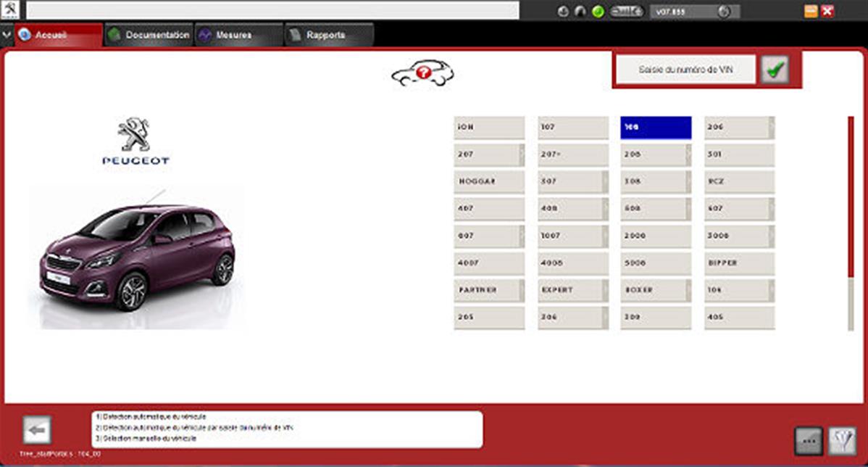Select the 4008 model
Screen dimensions: 868x467
(x=572, y=263)
